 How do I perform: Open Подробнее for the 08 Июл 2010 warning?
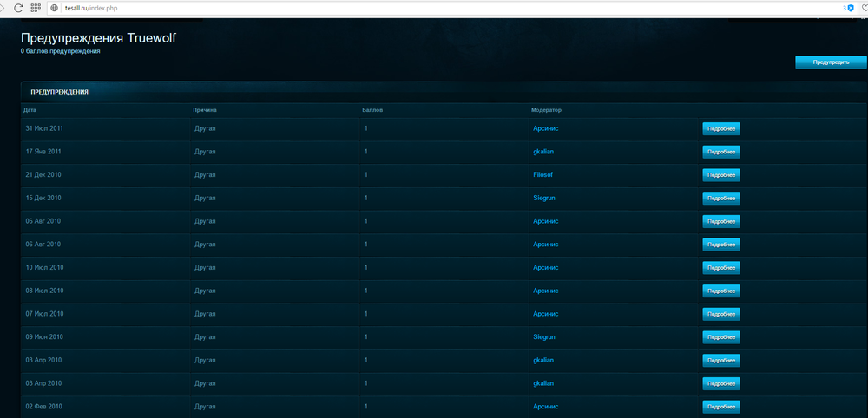(721, 291)
